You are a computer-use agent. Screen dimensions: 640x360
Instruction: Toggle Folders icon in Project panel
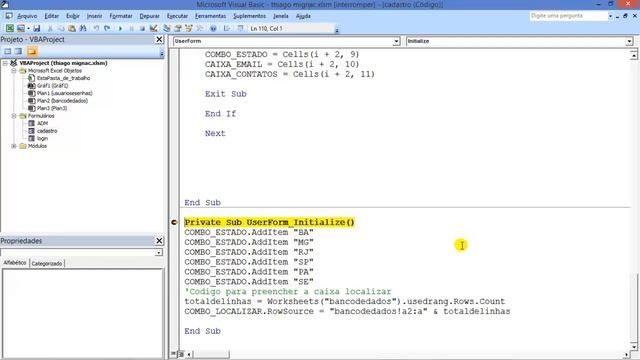32,51
